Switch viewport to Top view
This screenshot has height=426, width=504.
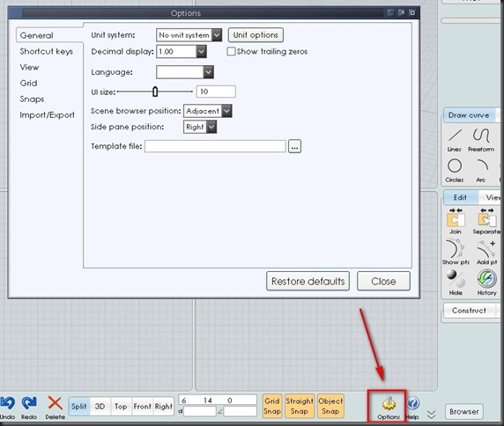pos(121,407)
